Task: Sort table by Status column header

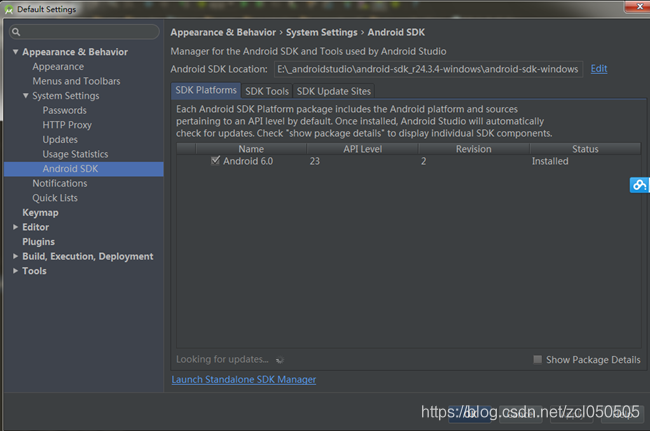Action: tap(585, 149)
